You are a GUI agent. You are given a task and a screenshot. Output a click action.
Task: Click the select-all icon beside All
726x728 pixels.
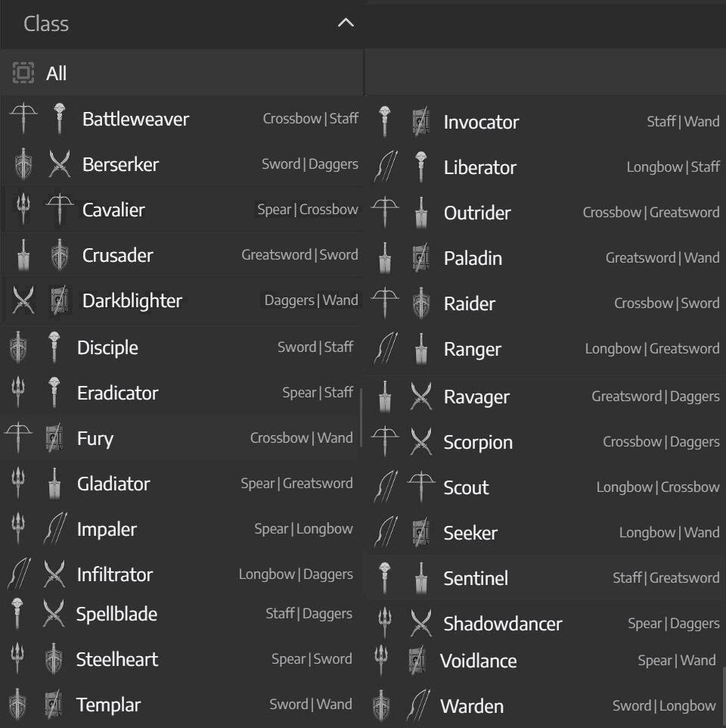23,73
